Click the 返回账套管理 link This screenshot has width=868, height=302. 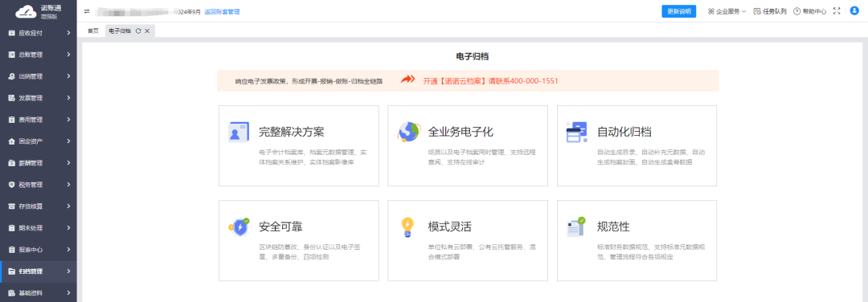[222, 11]
